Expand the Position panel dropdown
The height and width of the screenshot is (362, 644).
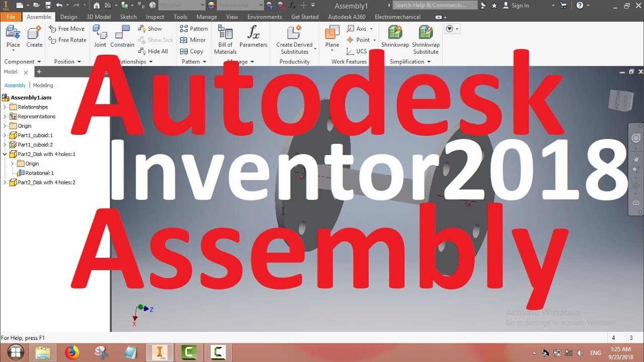pyautogui.click(x=79, y=62)
